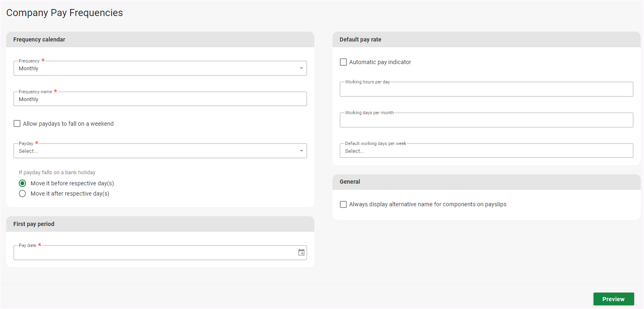Click the Frequency name text field
Image resolution: width=644 pixels, height=309 pixels.
[160, 99]
